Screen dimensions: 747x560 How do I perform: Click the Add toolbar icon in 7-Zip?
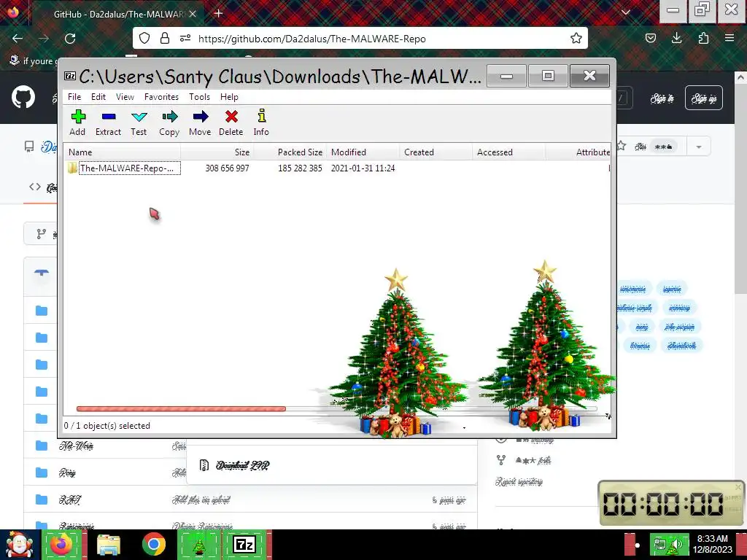coord(77,117)
